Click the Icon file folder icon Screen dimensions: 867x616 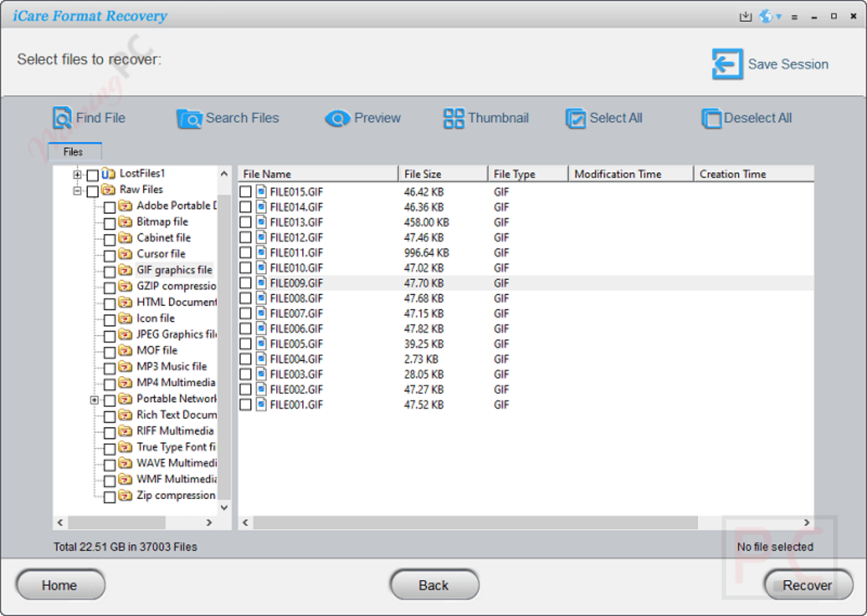[x=125, y=318]
